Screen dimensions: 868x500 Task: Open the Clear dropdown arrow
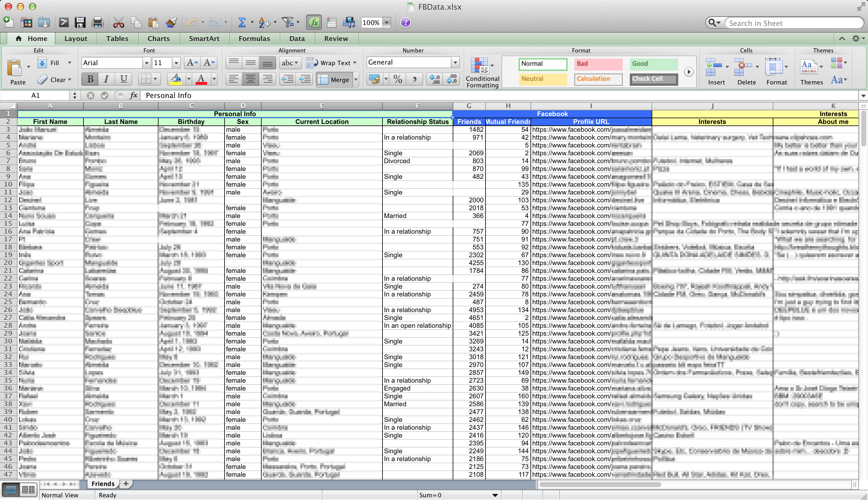click(70, 79)
